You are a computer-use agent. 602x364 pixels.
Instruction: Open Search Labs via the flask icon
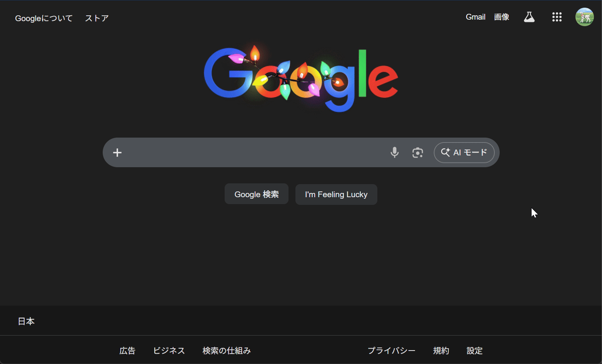click(529, 17)
